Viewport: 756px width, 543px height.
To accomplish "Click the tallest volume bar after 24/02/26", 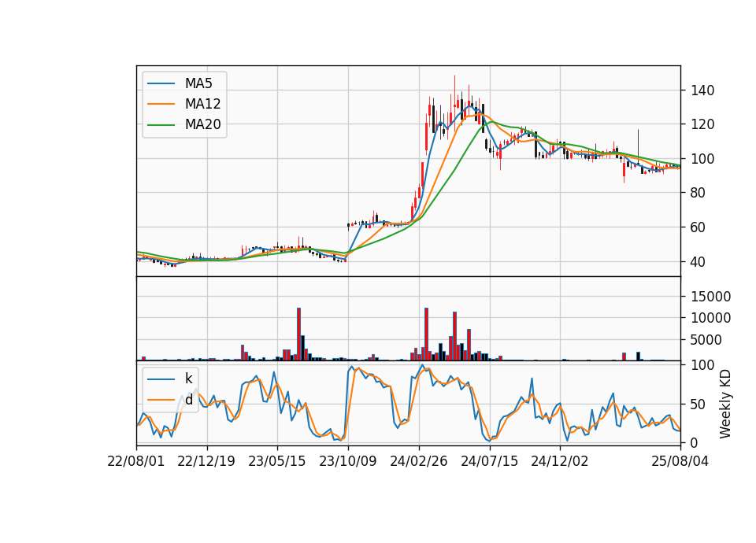I will click(x=426, y=334).
